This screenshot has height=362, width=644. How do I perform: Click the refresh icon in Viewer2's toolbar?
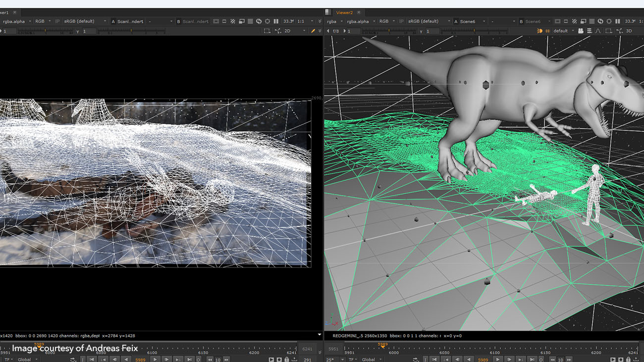[x=600, y=21]
